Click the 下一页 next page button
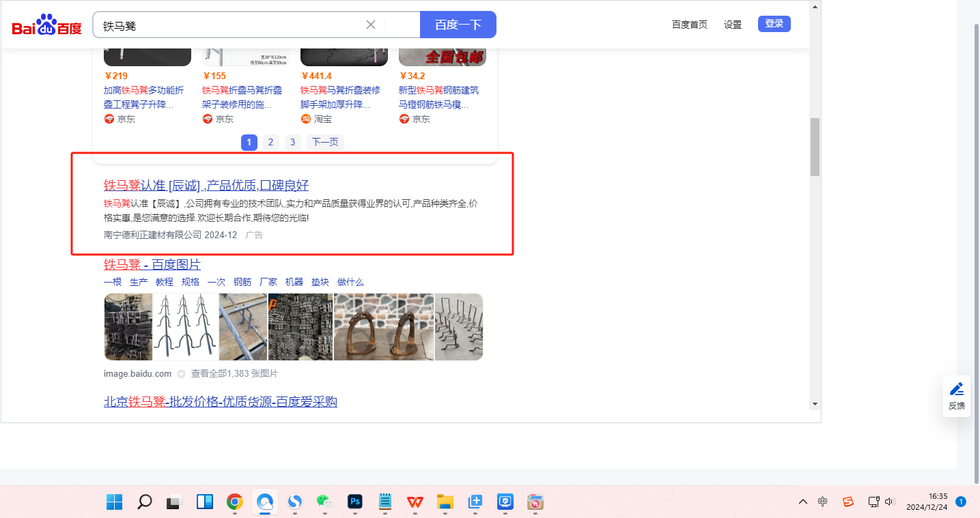Image resolution: width=980 pixels, height=518 pixels. (325, 142)
